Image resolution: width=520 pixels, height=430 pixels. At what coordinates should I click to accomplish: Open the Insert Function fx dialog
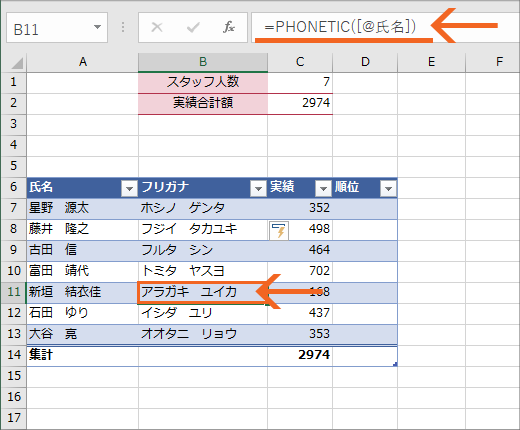tap(229, 27)
